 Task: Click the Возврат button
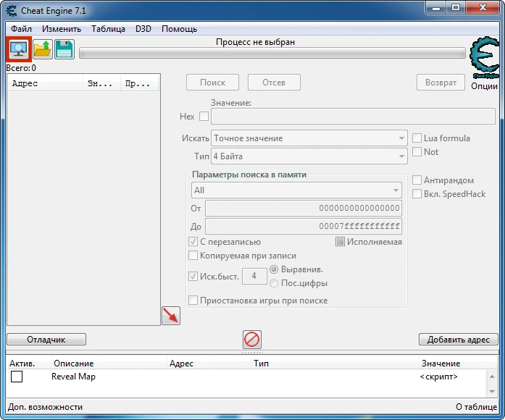tap(441, 83)
